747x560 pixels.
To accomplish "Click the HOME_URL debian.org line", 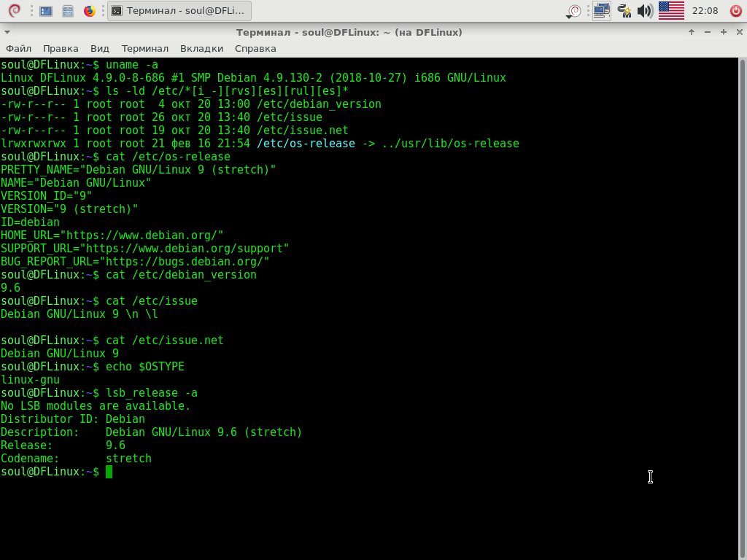I will 112,236.
